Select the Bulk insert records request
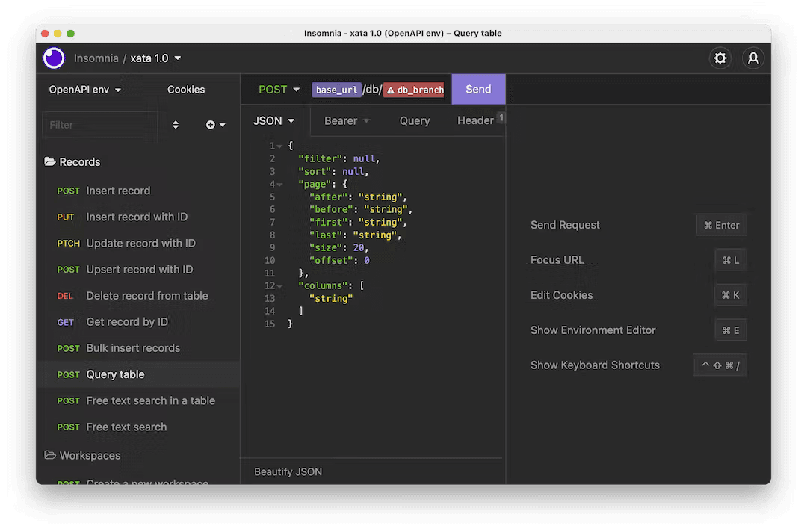Screen dimensions: 807x532 [138, 347]
